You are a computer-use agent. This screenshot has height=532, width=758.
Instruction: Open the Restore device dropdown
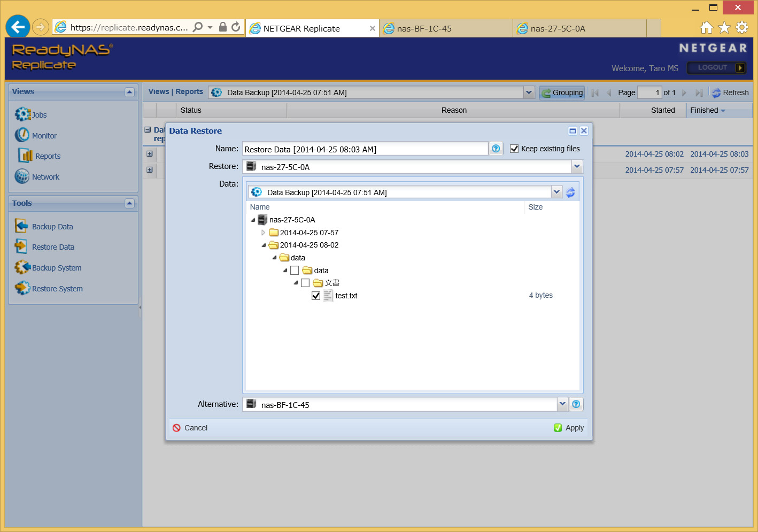point(577,167)
